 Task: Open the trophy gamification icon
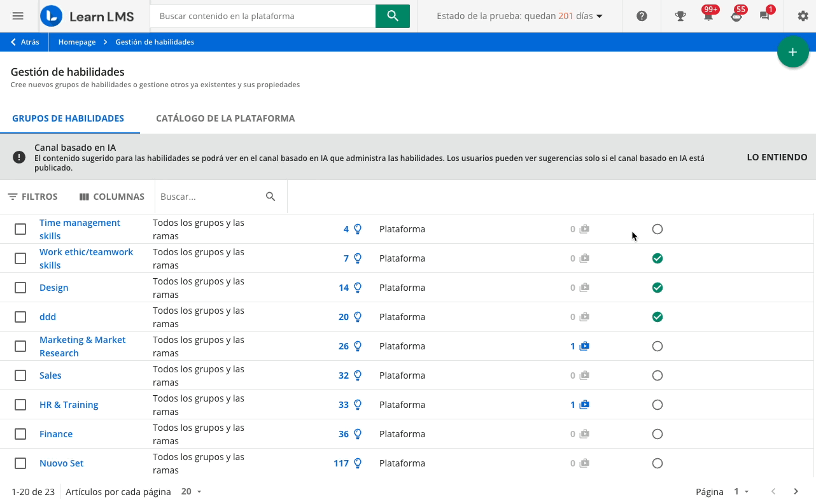coord(680,16)
